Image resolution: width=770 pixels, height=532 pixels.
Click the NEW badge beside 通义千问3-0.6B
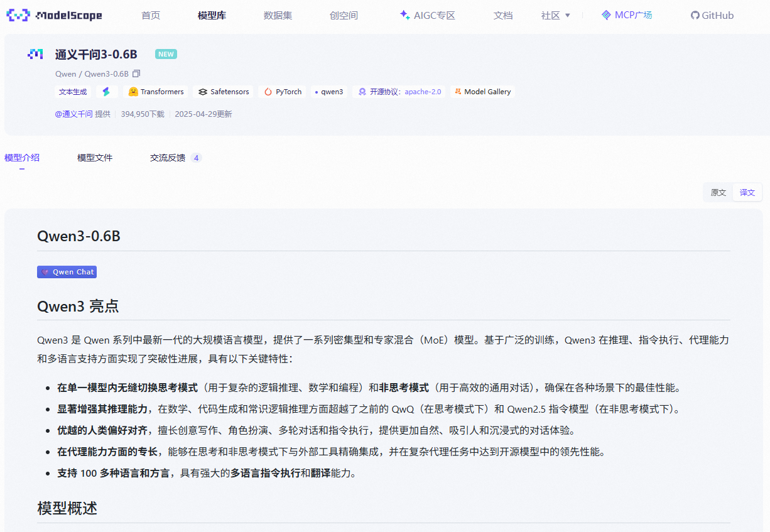pyautogui.click(x=165, y=54)
